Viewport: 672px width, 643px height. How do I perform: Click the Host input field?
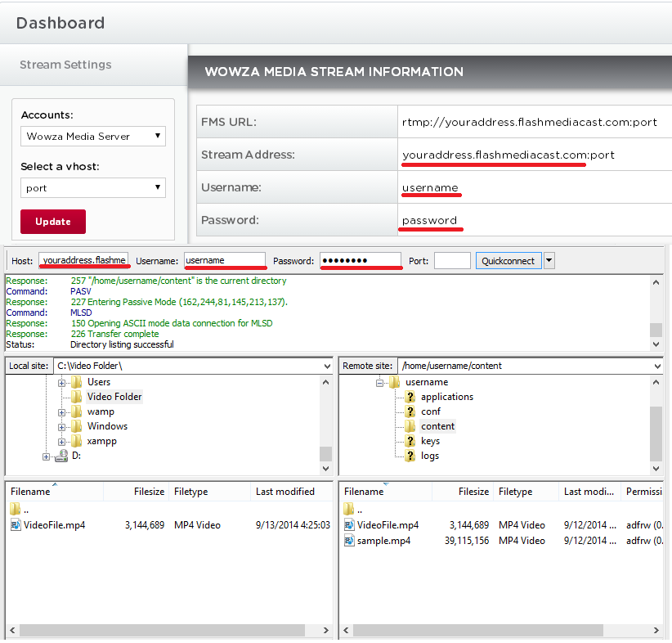click(83, 260)
